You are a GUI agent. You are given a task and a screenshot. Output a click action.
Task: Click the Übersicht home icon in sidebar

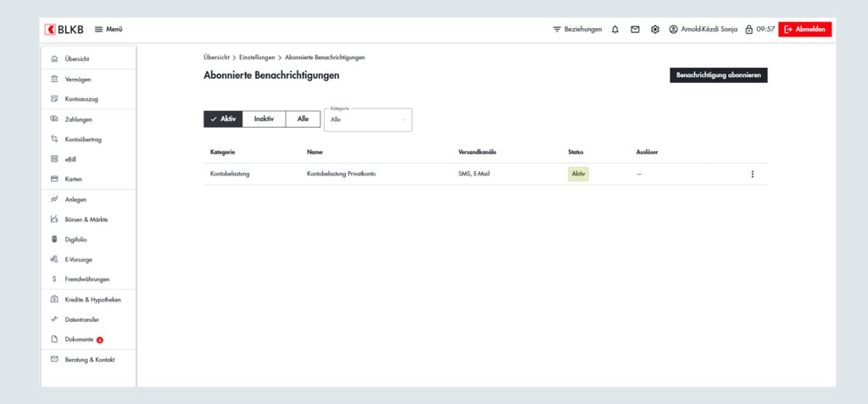pyautogui.click(x=54, y=58)
